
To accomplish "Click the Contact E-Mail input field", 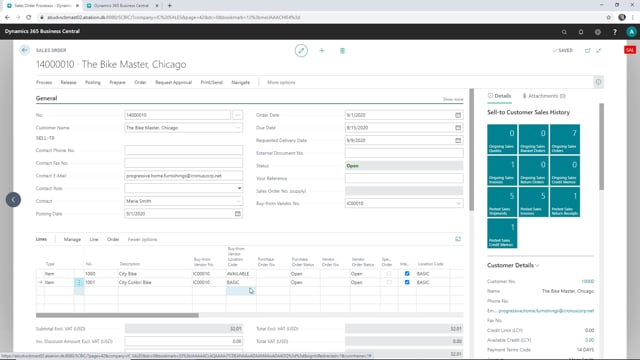I will coord(183,176).
